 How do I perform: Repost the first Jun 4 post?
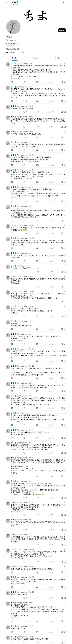(x=24, y=82)
